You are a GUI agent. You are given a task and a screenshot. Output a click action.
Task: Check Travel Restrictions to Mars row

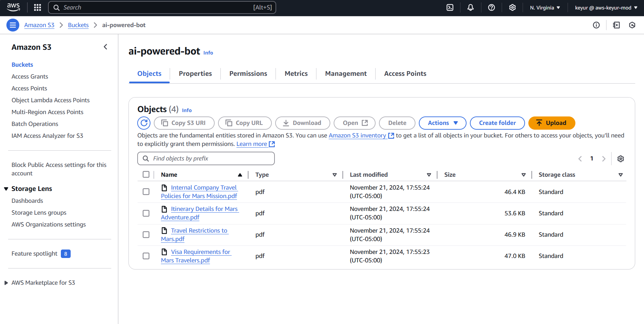[x=146, y=235]
